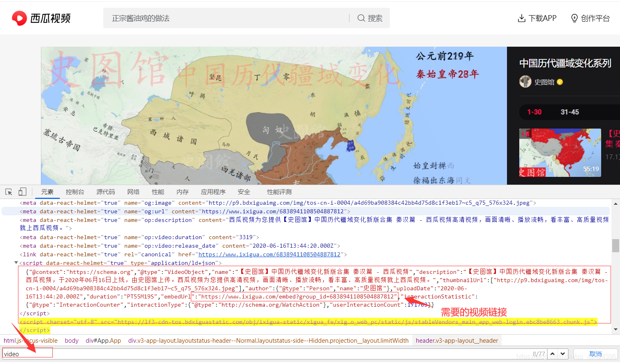This screenshot has width=620, height=364.
Task: Select episodes 1-30 tab
Action: (x=534, y=112)
